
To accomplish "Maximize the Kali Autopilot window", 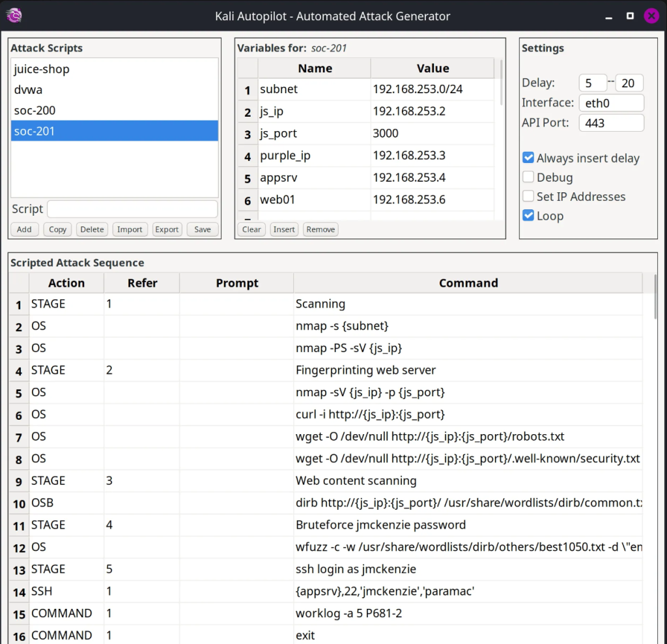I will click(x=630, y=16).
